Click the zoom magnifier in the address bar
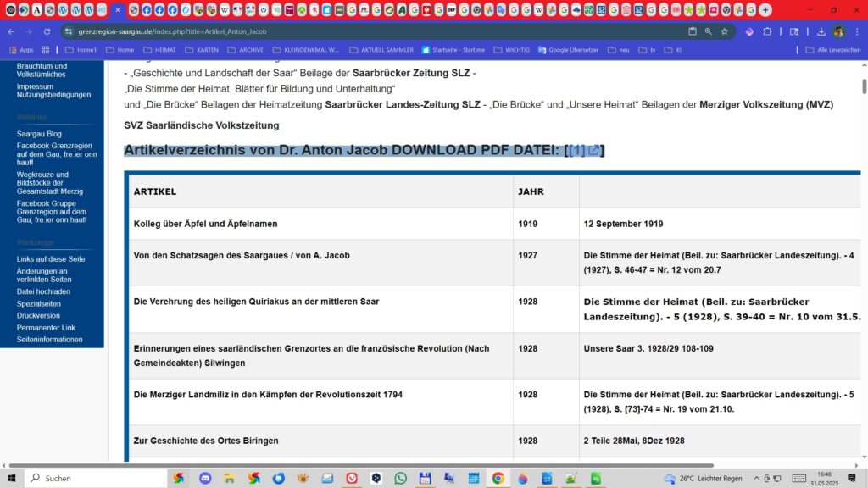 pyautogui.click(x=708, y=31)
